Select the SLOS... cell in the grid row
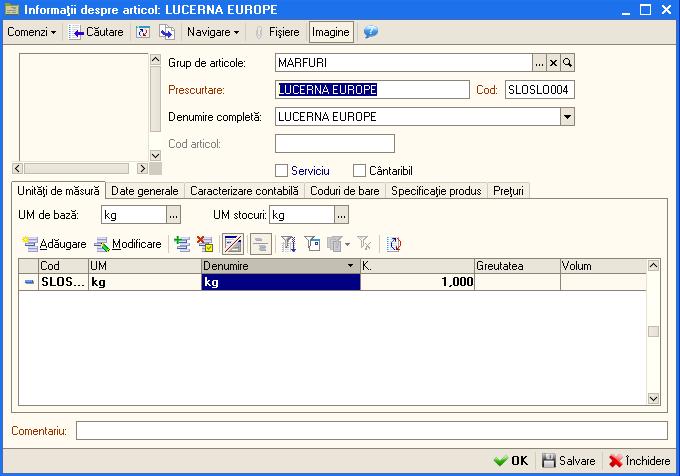 pos(63,282)
